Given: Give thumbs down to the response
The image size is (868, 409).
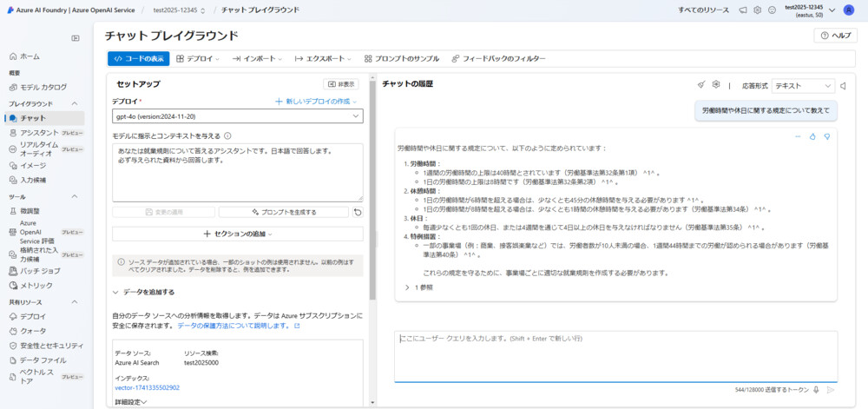Looking at the screenshot, I should pos(827,136).
